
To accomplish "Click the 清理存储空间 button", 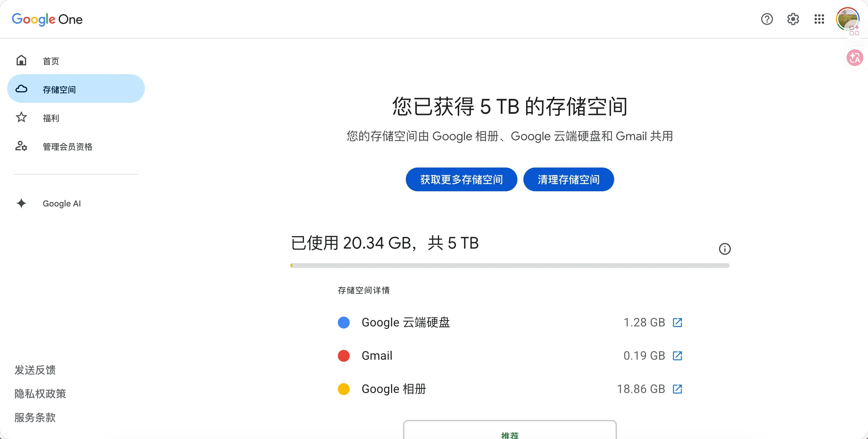I will click(x=568, y=179).
